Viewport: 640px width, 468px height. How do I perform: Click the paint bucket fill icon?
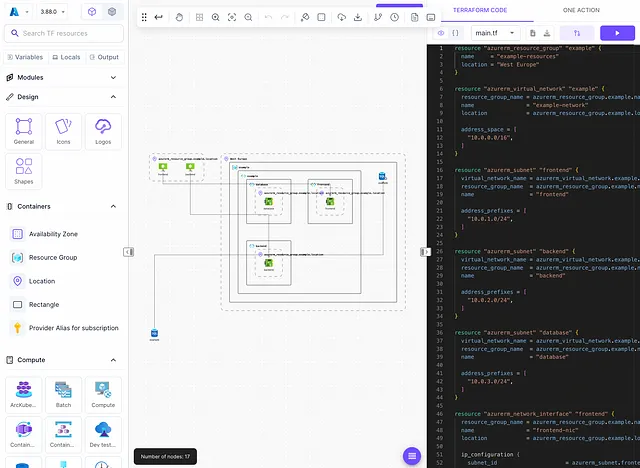click(305, 17)
